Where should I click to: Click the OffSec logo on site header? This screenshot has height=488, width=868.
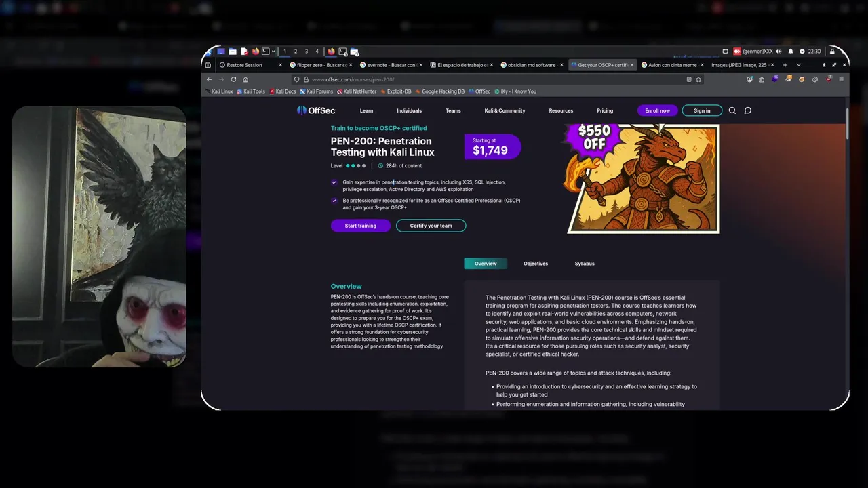[x=316, y=110]
